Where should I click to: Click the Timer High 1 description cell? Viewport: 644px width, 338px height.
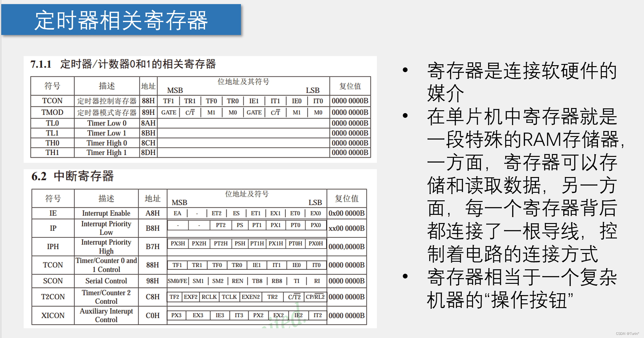[x=107, y=153]
